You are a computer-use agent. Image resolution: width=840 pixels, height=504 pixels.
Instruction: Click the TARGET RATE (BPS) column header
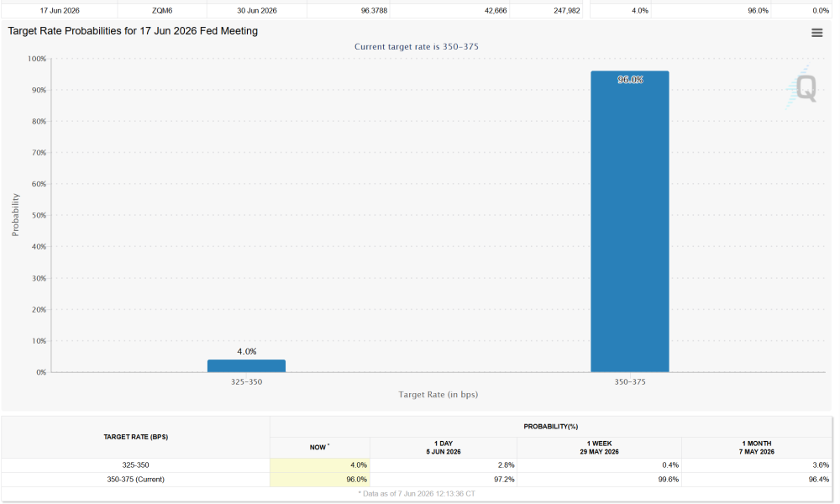[x=135, y=437]
